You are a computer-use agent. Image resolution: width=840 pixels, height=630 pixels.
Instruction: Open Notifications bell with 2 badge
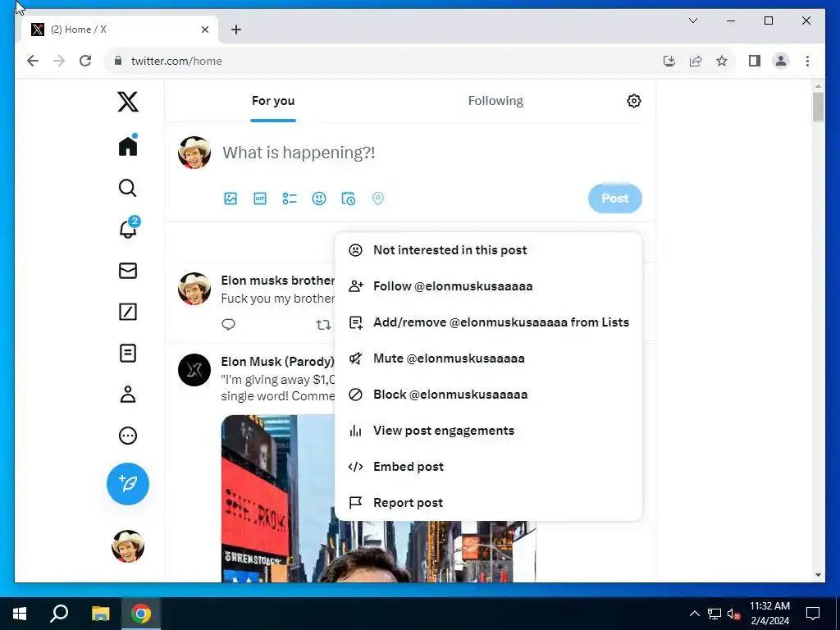point(129,228)
